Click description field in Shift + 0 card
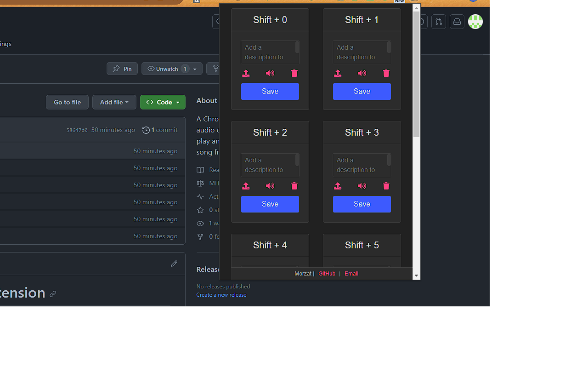The height and width of the screenshot is (368, 588). tap(270, 52)
